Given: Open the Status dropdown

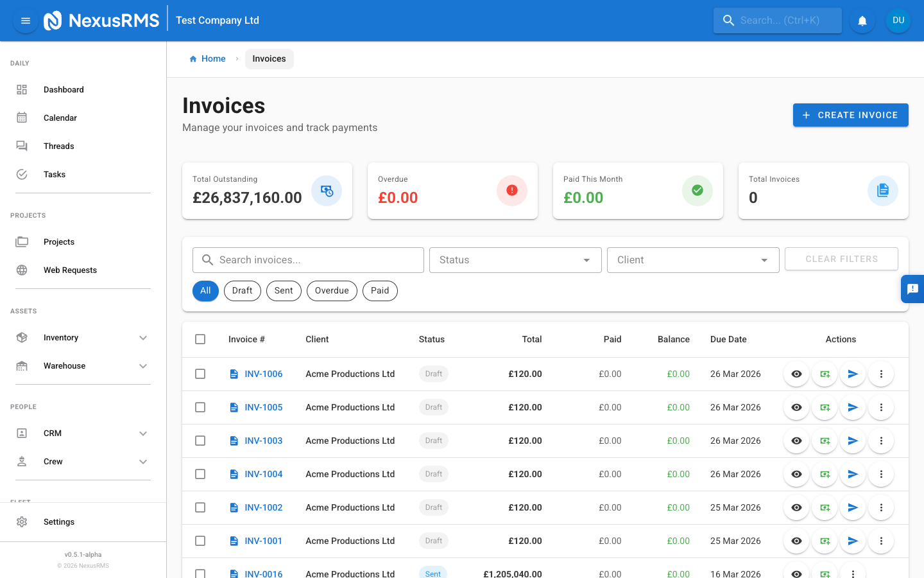Looking at the screenshot, I should tap(515, 260).
